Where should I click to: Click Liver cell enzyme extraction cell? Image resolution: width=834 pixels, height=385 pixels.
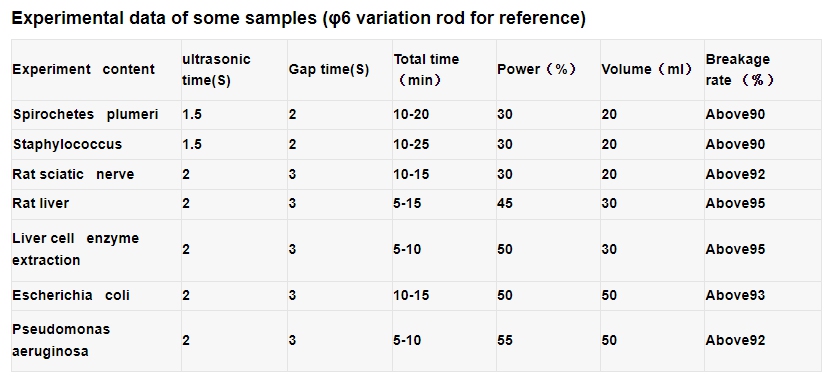(x=76, y=249)
